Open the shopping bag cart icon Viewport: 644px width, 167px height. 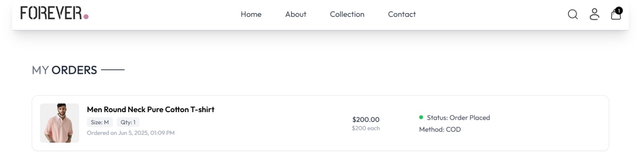(616, 14)
